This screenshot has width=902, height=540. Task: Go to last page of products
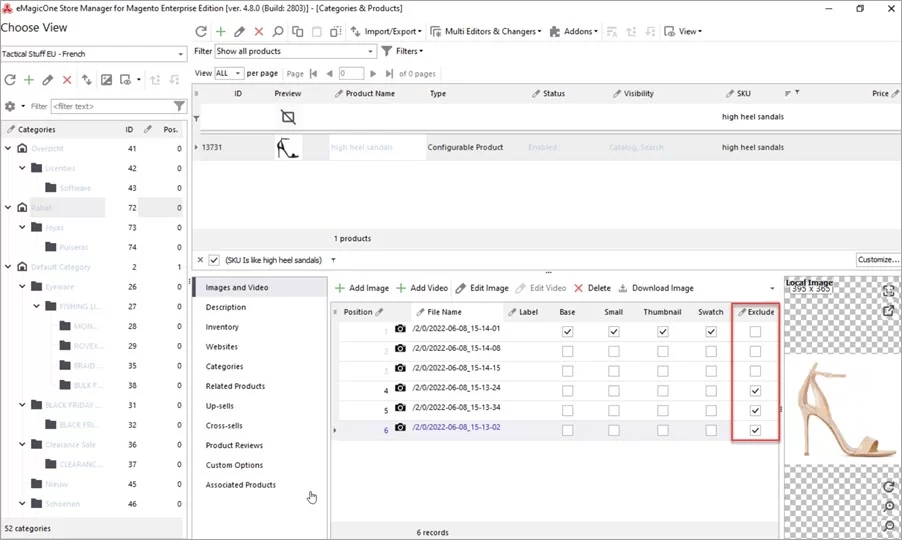389,74
